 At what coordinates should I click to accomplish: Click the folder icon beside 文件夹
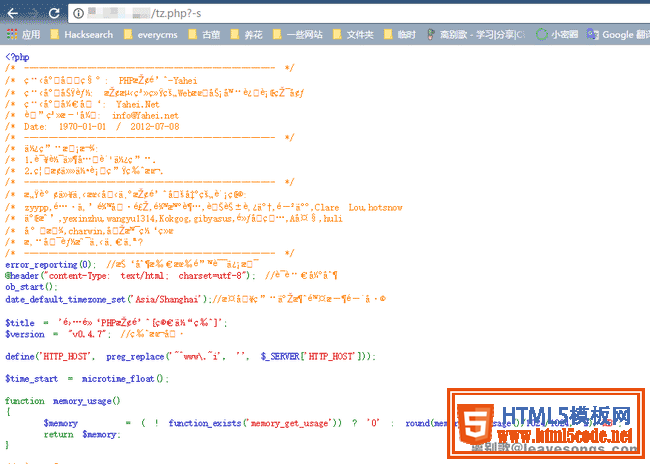tap(337, 34)
